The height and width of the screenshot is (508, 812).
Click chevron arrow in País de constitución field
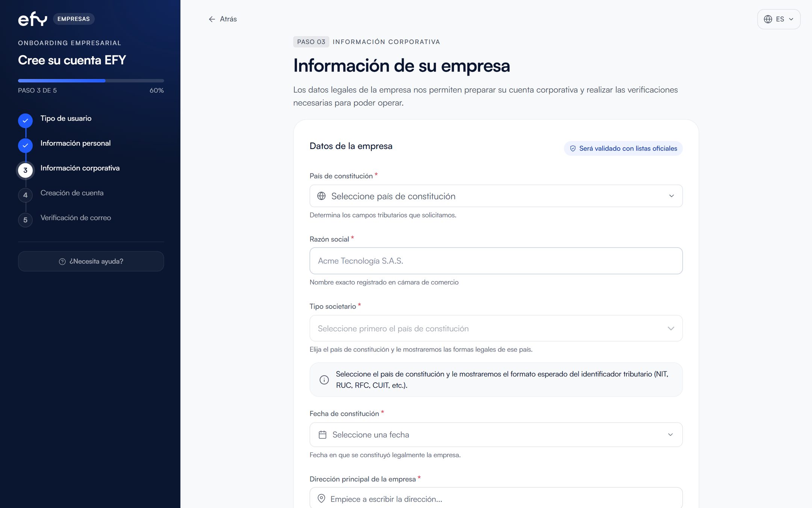(x=671, y=196)
